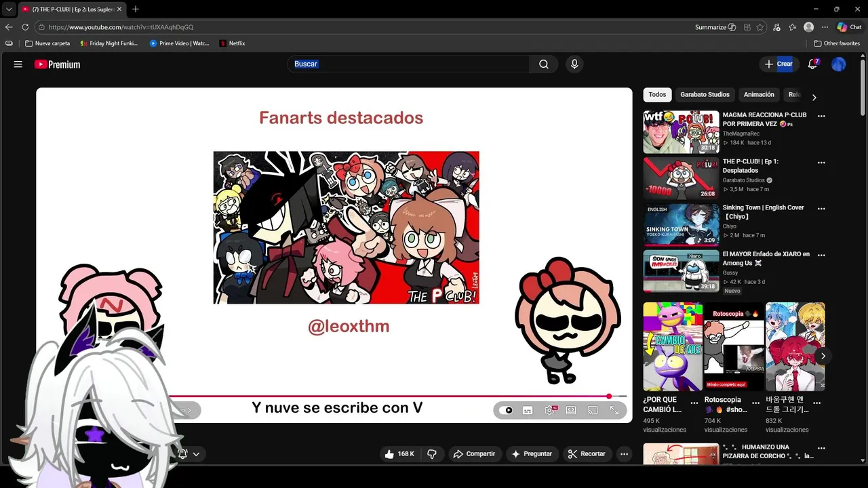Open Copilot Chat
The width and height of the screenshot is (868, 488).
pyautogui.click(x=849, y=27)
